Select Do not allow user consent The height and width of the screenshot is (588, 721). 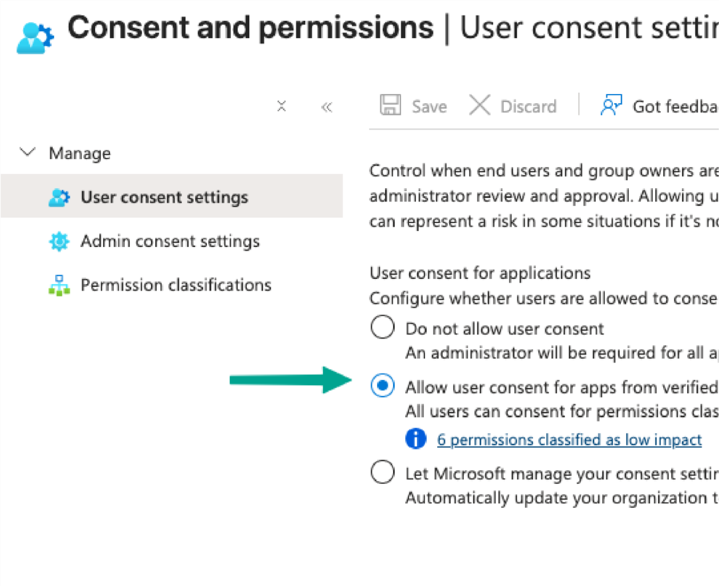tap(382, 327)
